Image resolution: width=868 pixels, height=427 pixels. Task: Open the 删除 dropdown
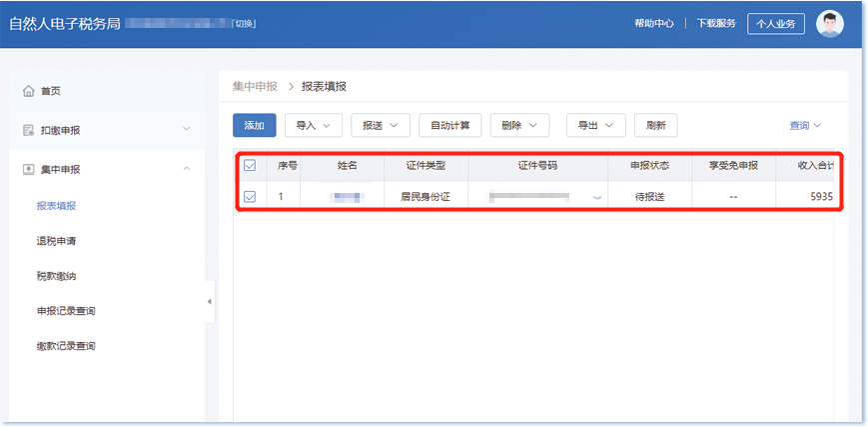[519, 125]
